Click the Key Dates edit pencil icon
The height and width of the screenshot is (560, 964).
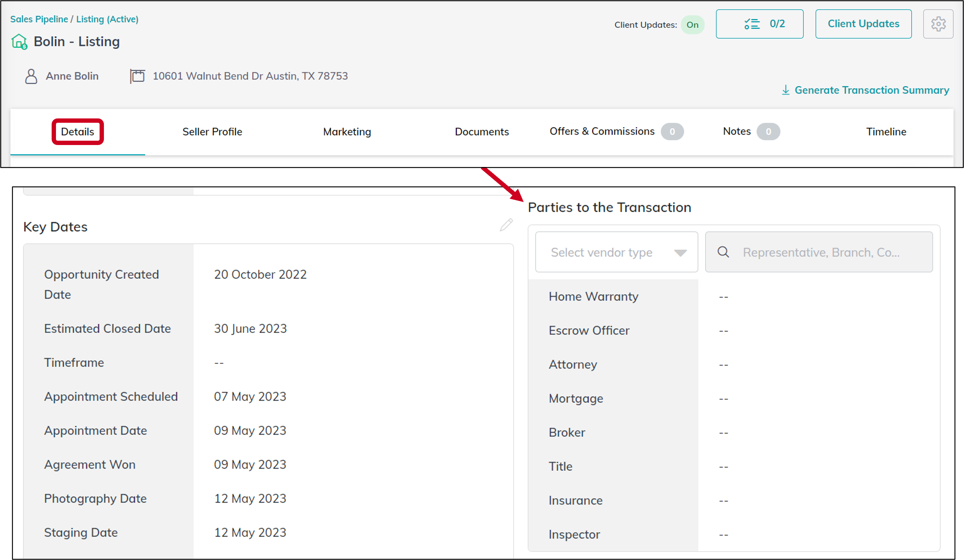pos(506,225)
